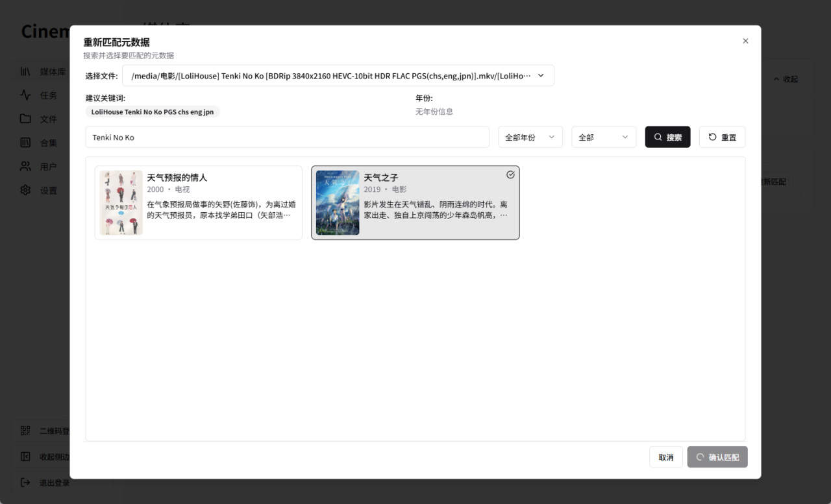Image resolution: width=831 pixels, height=504 pixels.
Task: Toggle the check mark on 天气之子 card
Action: [510, 174]
